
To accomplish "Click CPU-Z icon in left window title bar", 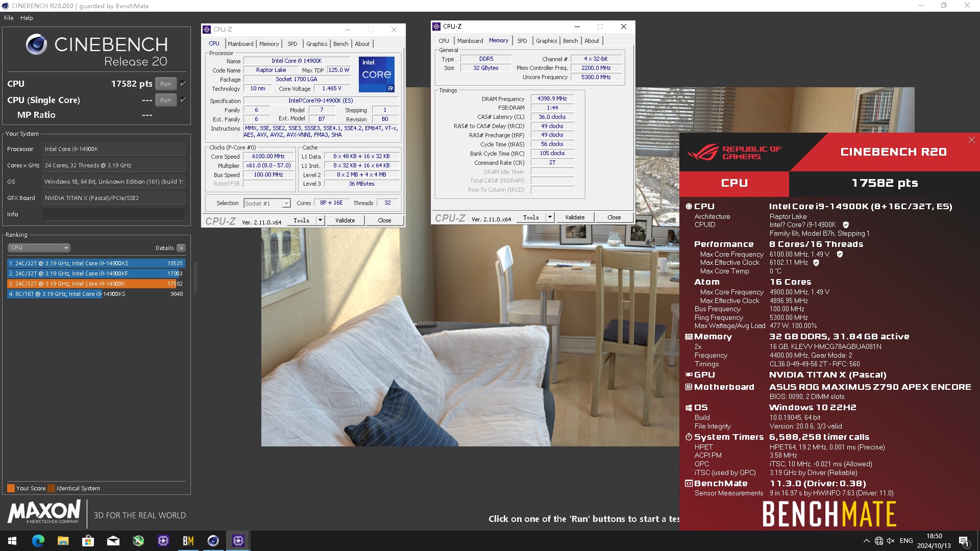I will click(x=207, y=30).
